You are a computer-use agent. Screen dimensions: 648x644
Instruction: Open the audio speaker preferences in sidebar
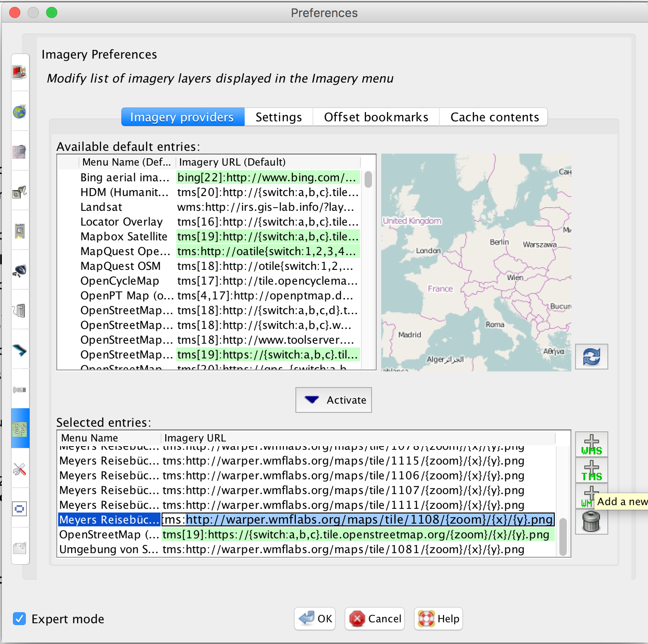click(19, 271)
